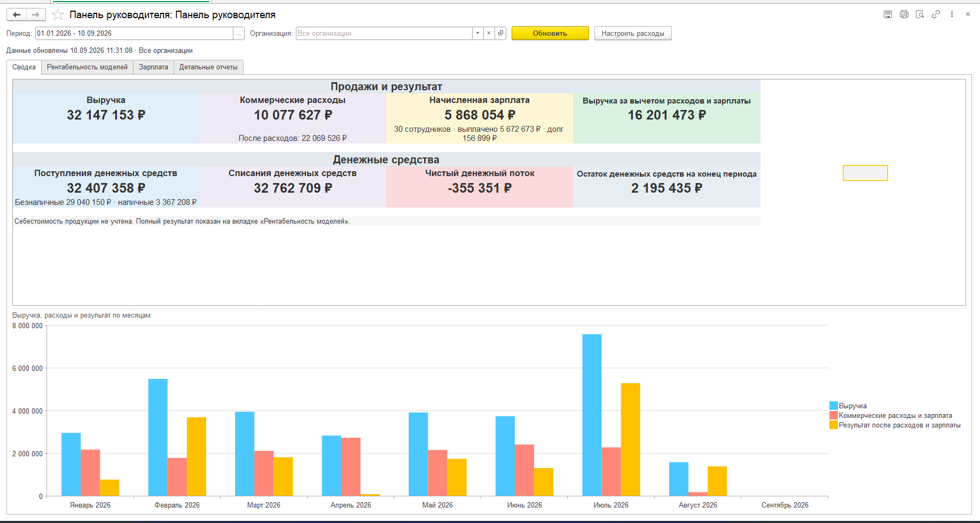
Task: Open the Зарплата tab
Action: point(153,67)
